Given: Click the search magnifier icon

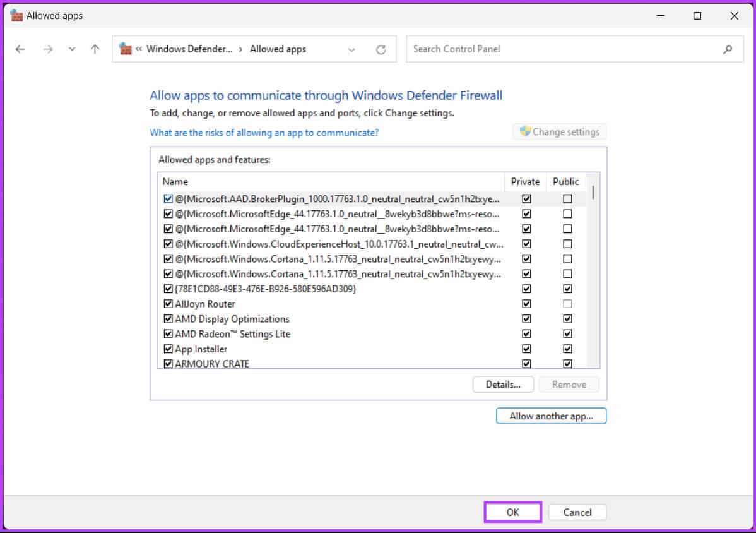Looking at the screenshot, I should pyautogui.click(x=728, y=49).
